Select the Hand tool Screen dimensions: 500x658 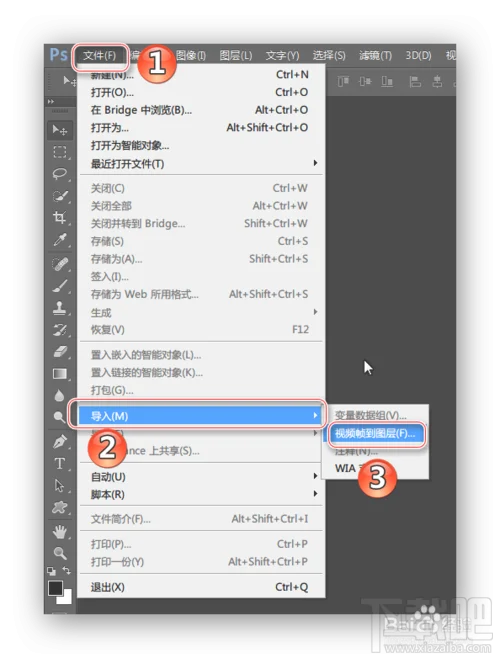(60, 532)
